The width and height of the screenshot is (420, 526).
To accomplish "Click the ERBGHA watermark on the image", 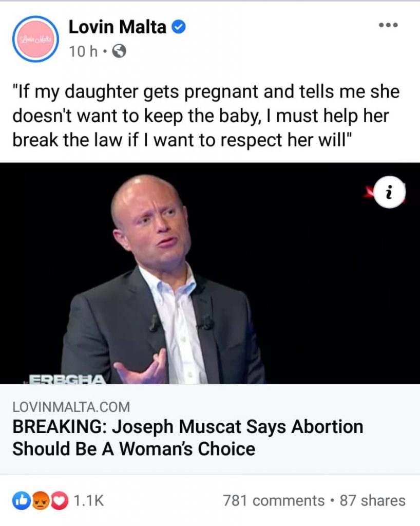I will coord(67,380).
